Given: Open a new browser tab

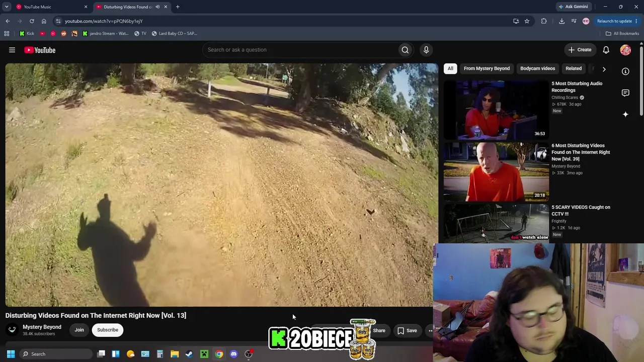Looking at the screenshot, I should [178, 7].
